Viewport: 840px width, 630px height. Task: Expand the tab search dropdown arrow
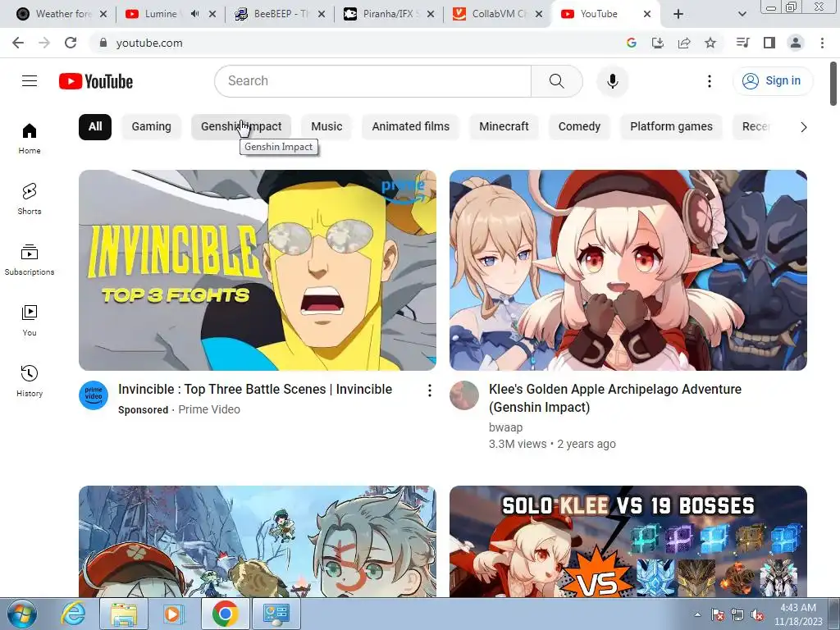point(742,14)
